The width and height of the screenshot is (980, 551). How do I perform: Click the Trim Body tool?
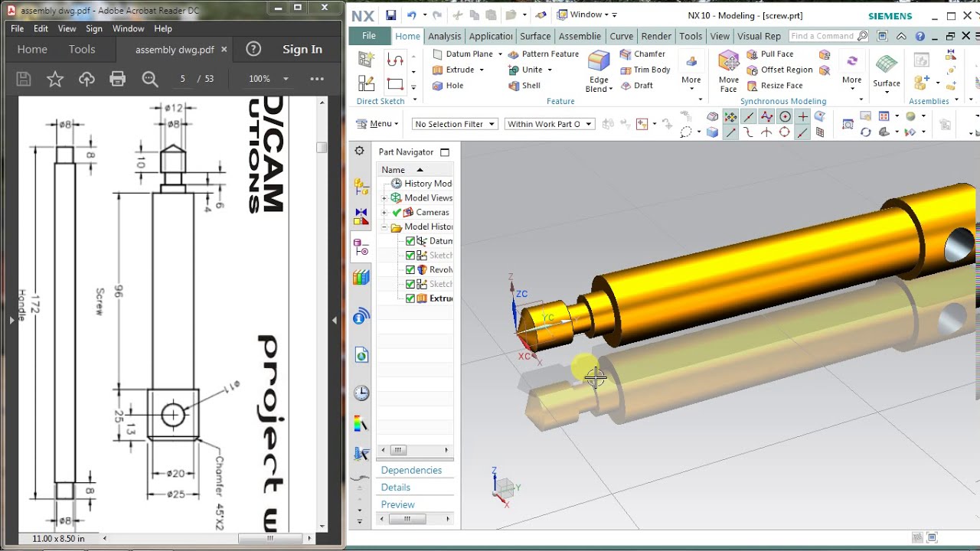[x=645, y=70]
